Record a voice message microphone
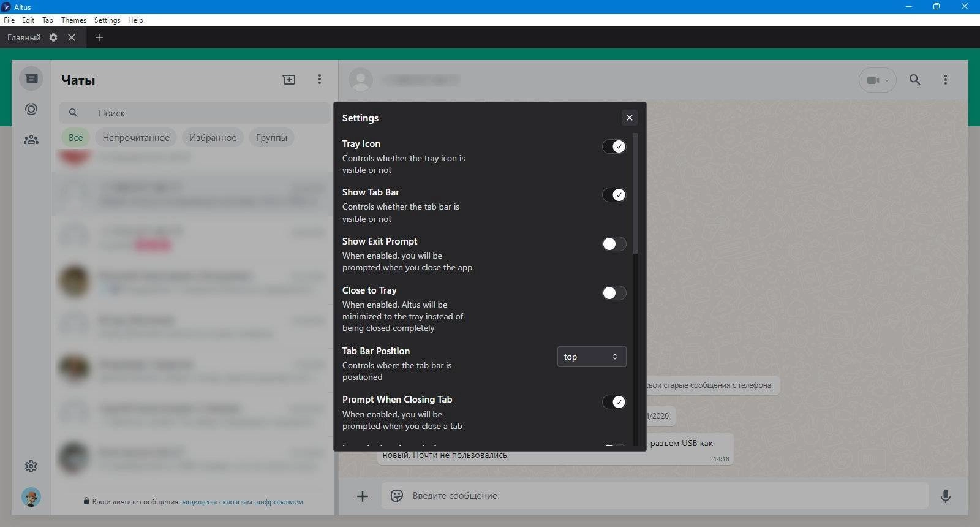 (x=946, y=496)
